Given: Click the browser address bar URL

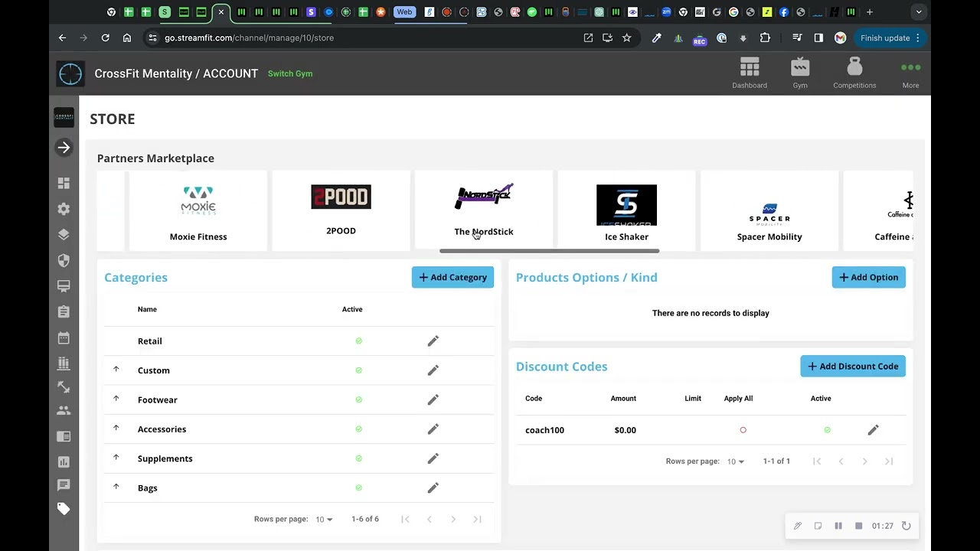Looking at the screenshot, I should pyautogui.click(x=249, y=37).
